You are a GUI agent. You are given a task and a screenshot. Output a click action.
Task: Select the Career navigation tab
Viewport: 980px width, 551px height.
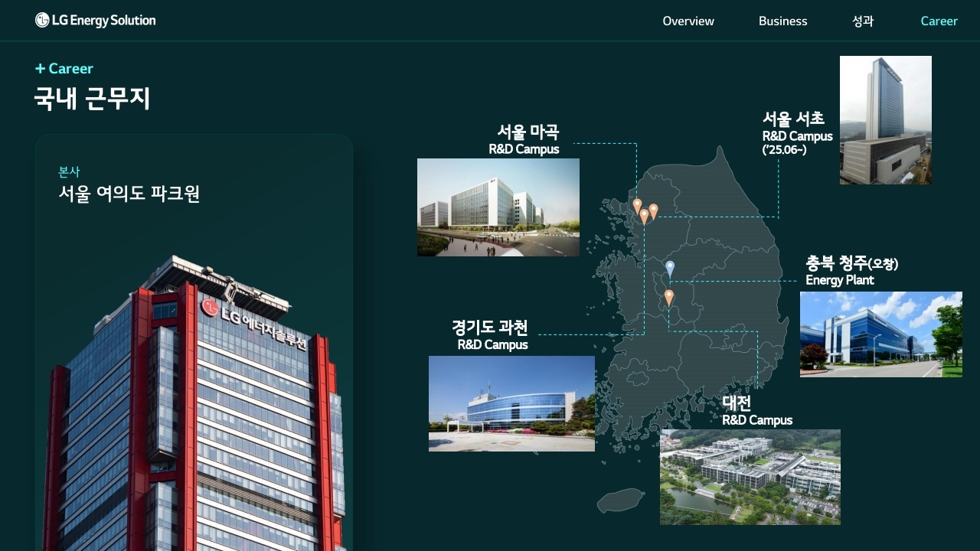click(x=939, y=21)
